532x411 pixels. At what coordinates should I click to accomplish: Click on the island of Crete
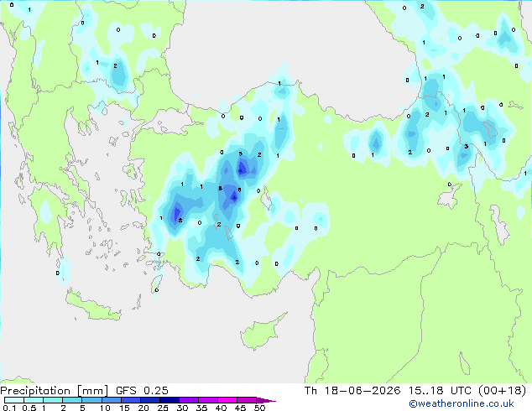click(92, 306)
